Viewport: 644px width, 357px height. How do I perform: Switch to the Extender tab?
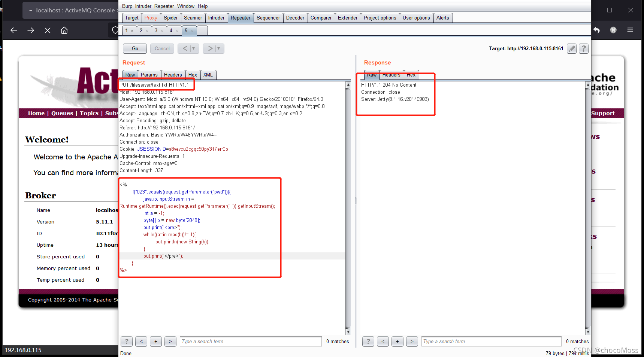coord(348,18)
